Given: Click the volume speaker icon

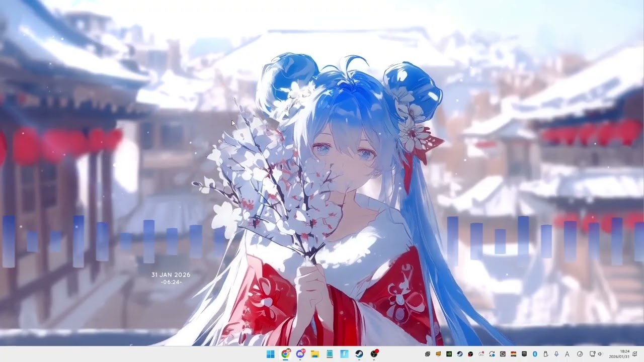Looking at the screenshot, I should 600,354.
